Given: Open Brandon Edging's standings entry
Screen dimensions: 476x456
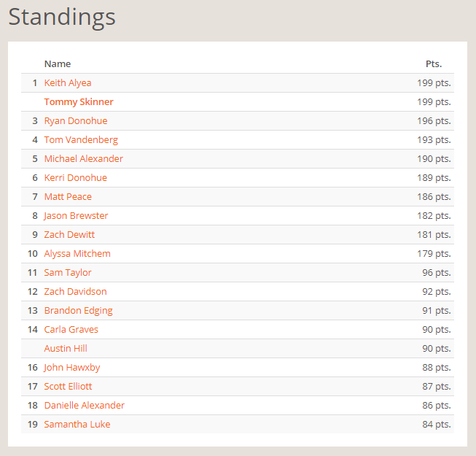Looking at the screenshot, I should pyautogui.click(x=78, y=311).
